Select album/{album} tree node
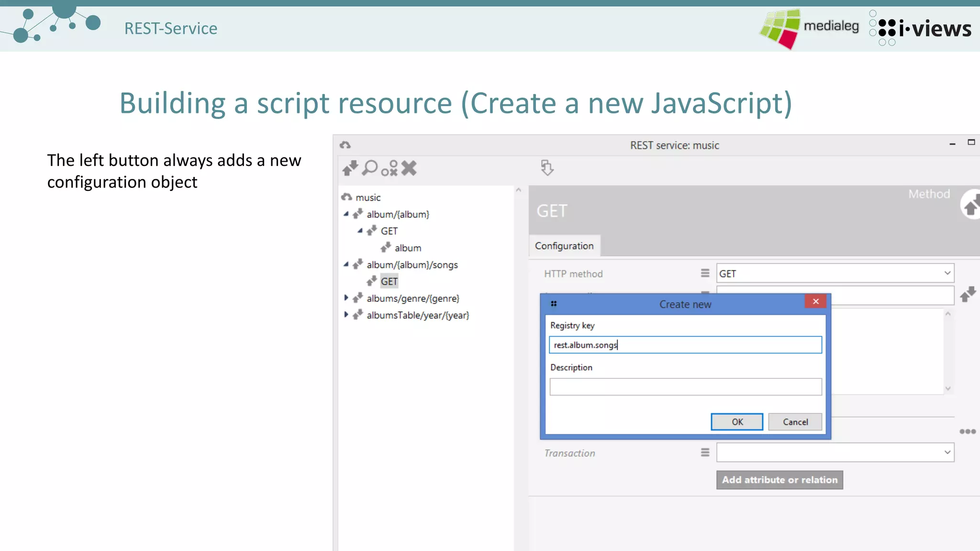The height and width of the screenshot is (551, 980). pos(398,214)
